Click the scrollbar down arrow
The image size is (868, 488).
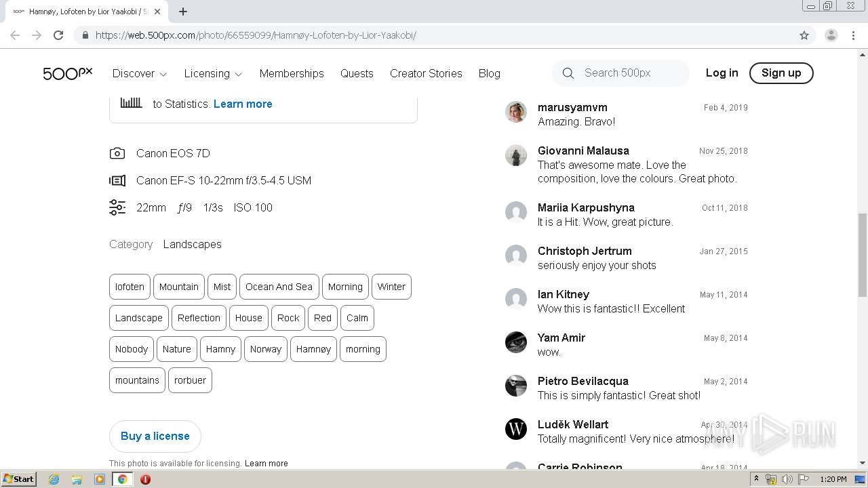(863, 464)
